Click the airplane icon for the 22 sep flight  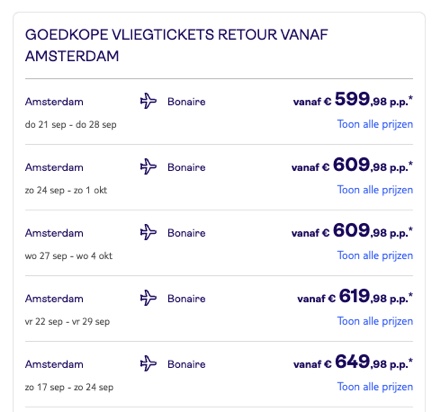coord(148,298)
